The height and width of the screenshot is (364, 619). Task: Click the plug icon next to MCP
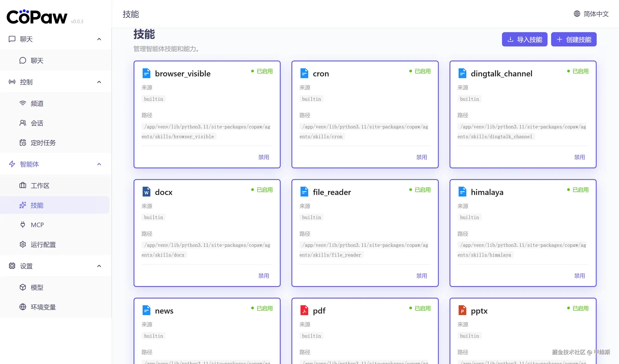coord(23,225)
